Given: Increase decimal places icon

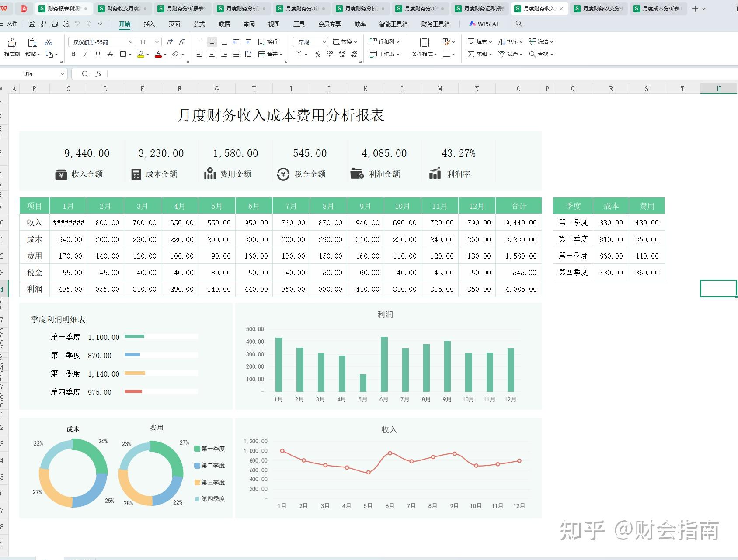Looking at the screenshot, I should 342,54.
